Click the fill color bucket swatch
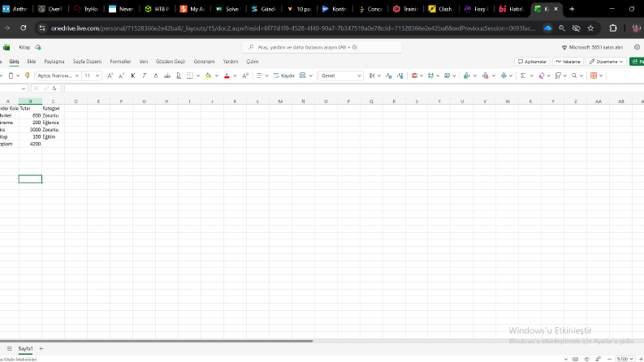 208,75
